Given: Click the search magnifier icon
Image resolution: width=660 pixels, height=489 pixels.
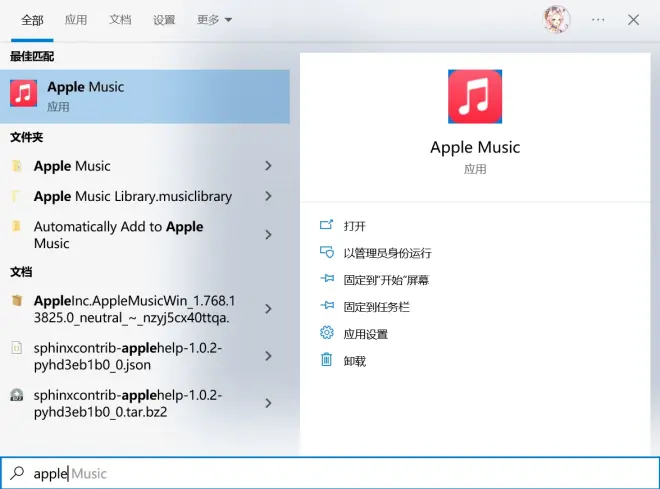Looking at the screenshot, I should 17,473.
